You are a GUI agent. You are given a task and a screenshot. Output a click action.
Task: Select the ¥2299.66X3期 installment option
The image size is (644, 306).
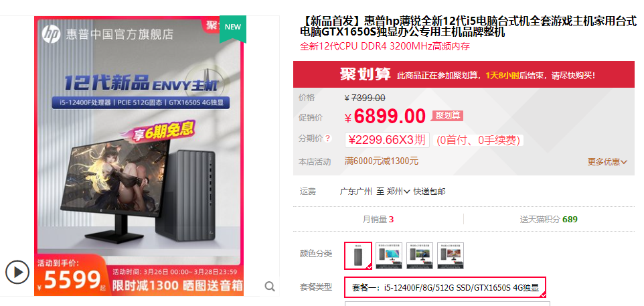(x=387, y=140)
